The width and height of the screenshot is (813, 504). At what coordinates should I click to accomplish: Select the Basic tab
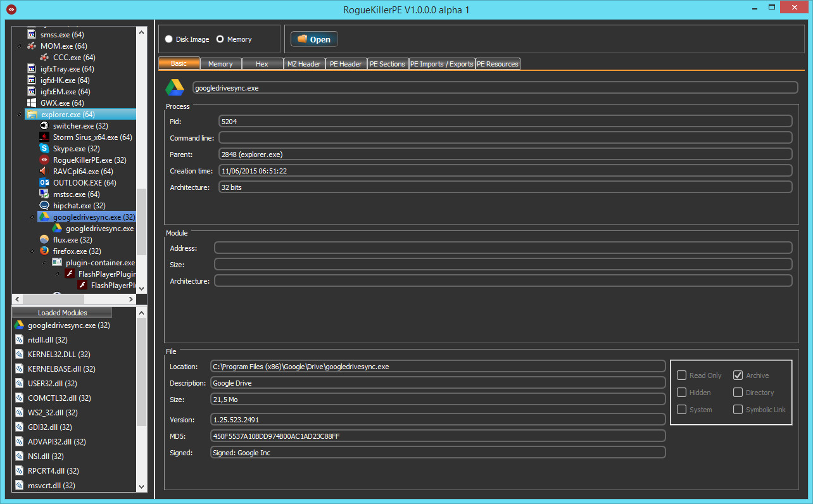point(179,63)
